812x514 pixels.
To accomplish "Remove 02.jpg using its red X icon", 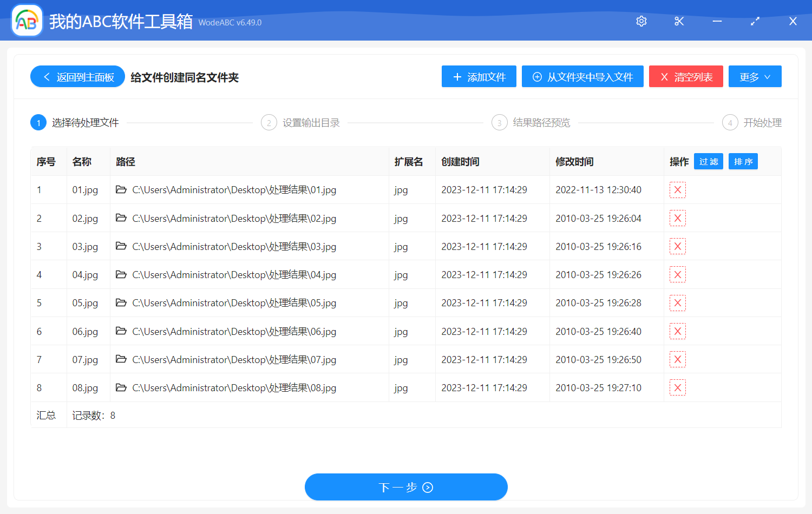I will (677, 218).
